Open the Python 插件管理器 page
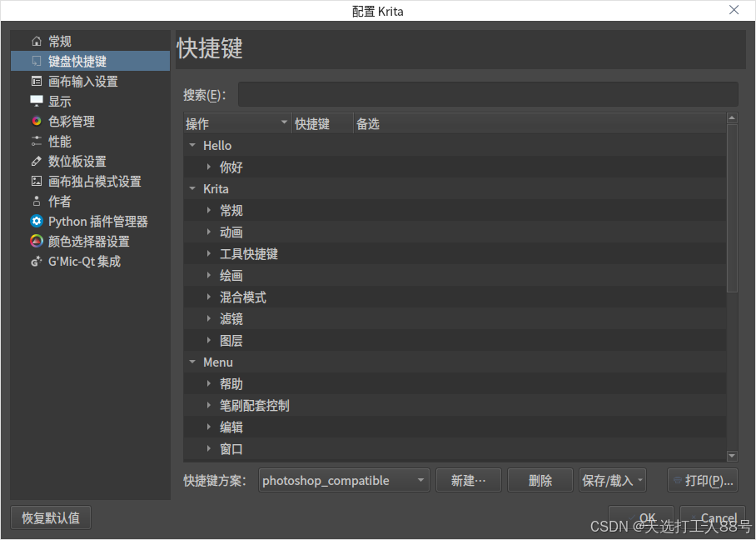 pos(90,222)
